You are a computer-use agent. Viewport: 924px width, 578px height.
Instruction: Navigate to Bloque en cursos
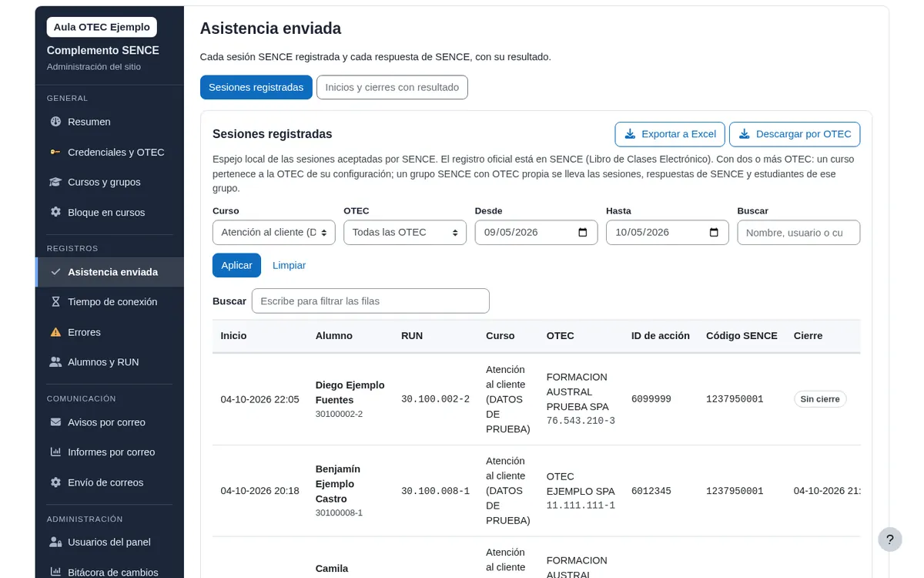(109, 212)
